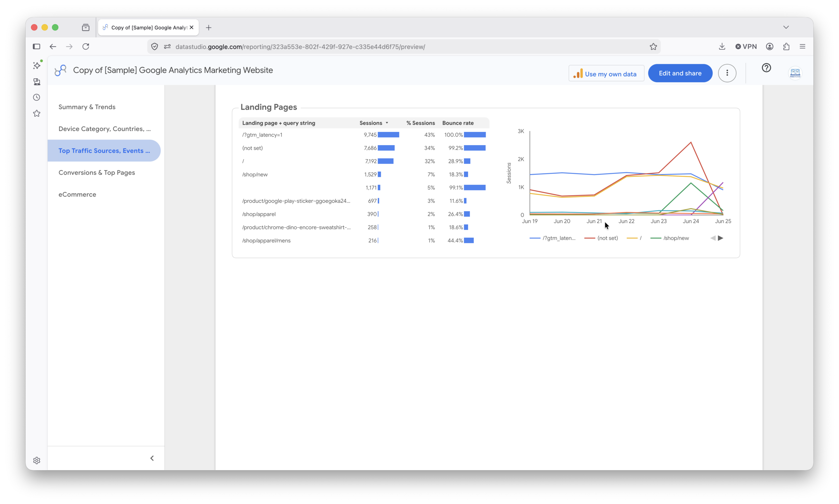Click the Edit and share button
Screen dimensions: 839x504
coord(680,73)
